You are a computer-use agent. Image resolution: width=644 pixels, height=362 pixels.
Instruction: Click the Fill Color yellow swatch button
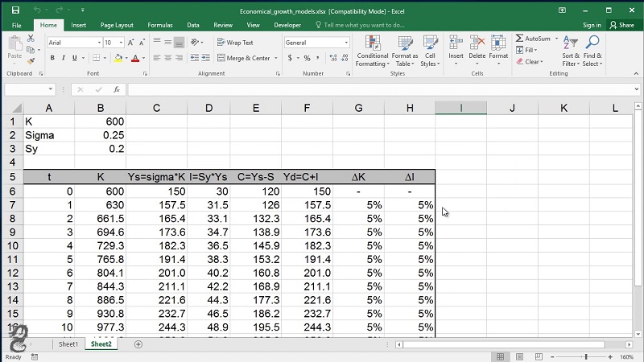[118, 58]
